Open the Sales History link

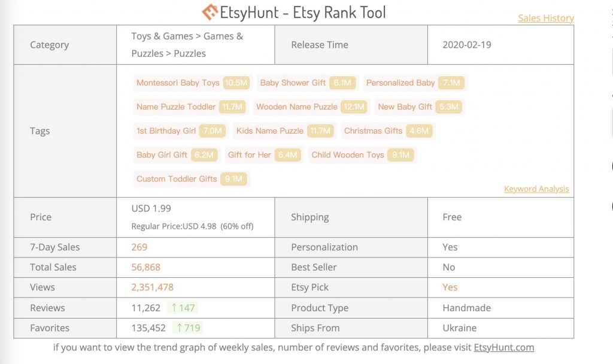[x=546, y=18]
